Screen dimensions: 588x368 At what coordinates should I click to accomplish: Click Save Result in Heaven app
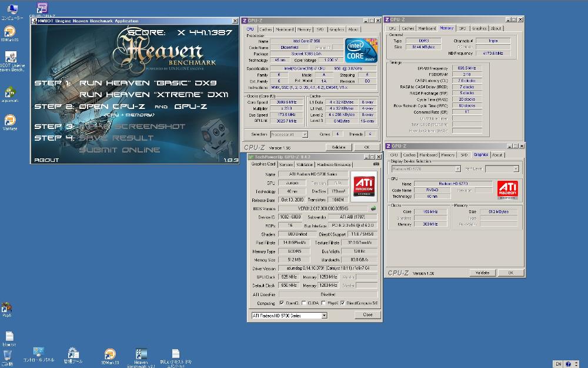pos(116,138)
